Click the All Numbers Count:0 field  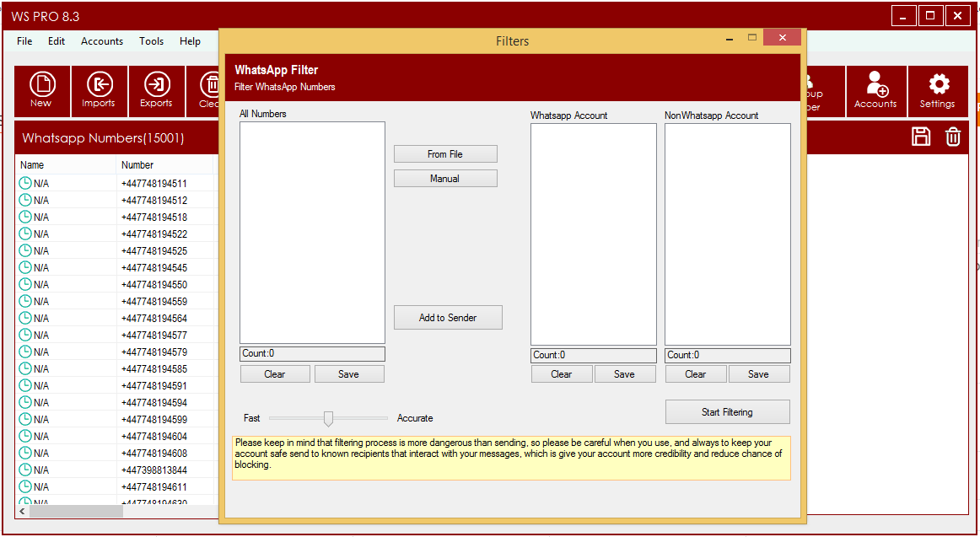[x=313, y=354]
